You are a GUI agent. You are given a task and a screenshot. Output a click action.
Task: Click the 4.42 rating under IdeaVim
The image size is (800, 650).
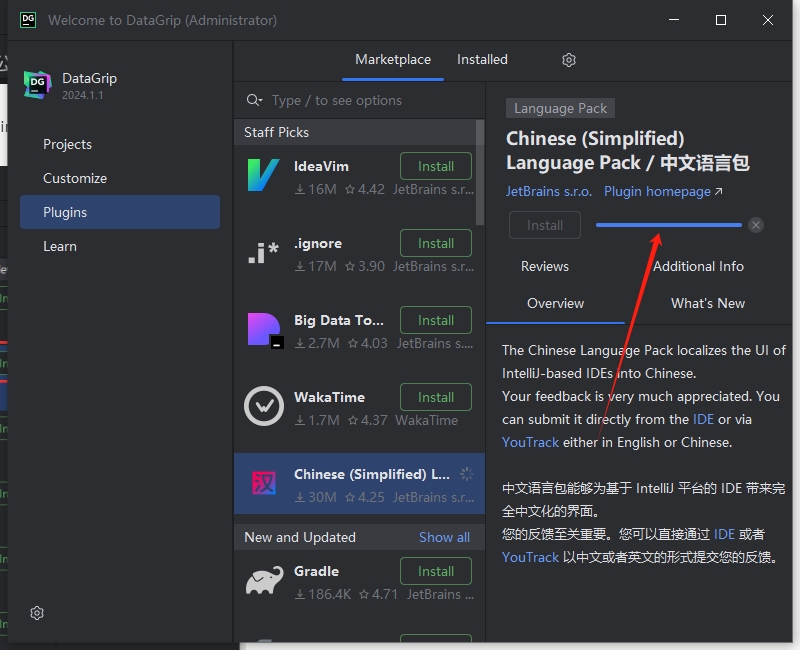pos(365,189)
